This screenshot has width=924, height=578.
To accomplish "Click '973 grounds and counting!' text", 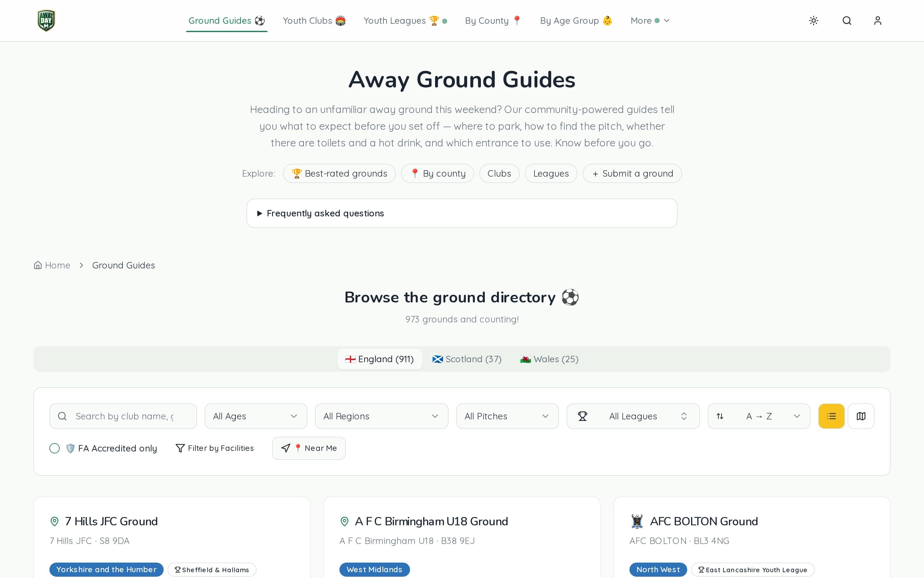I will [x=462, y=319].
